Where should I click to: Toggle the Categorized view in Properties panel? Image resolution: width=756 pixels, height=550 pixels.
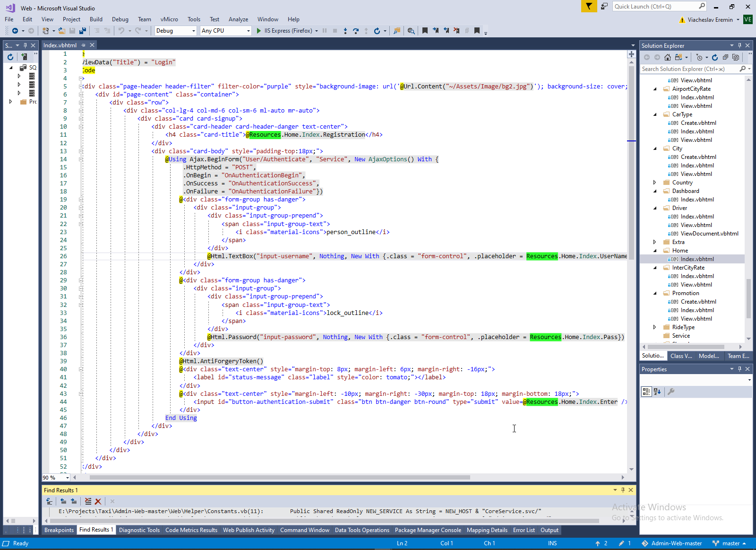(x=646, y=392)
